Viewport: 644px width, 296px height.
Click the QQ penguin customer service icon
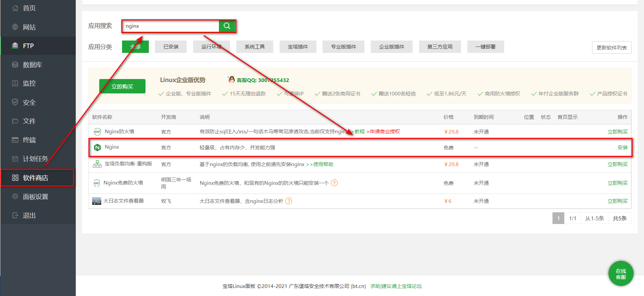tap(231, 79)
